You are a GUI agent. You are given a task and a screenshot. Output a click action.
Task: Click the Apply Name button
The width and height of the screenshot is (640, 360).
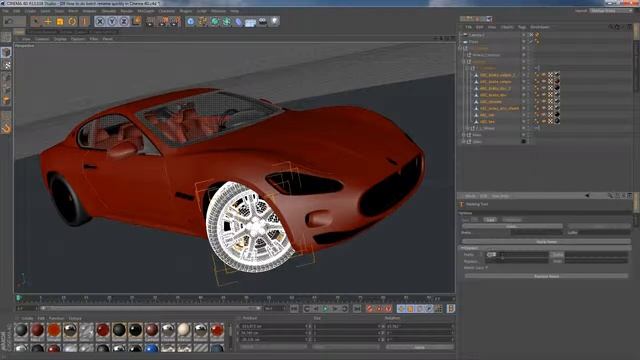click(x=546, y=242)
